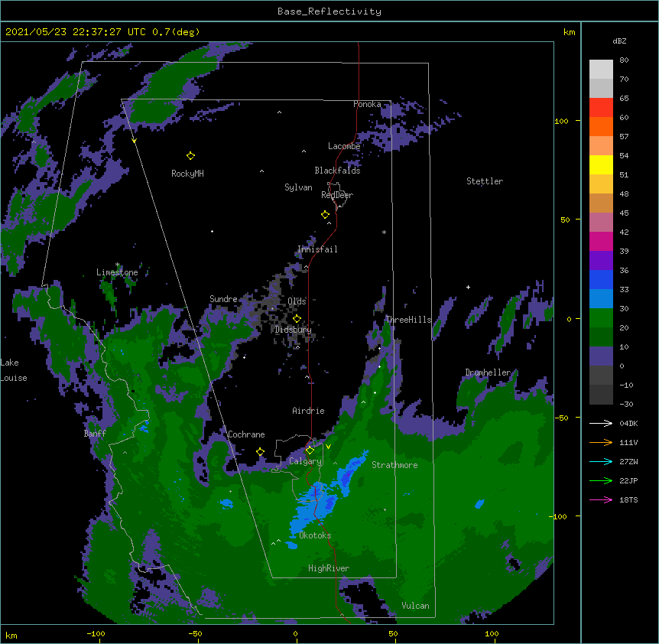Select the yellow diamond marker south of RedDeer
The height and width of the screenshot is (644, 659).
[x=325, y=215]
